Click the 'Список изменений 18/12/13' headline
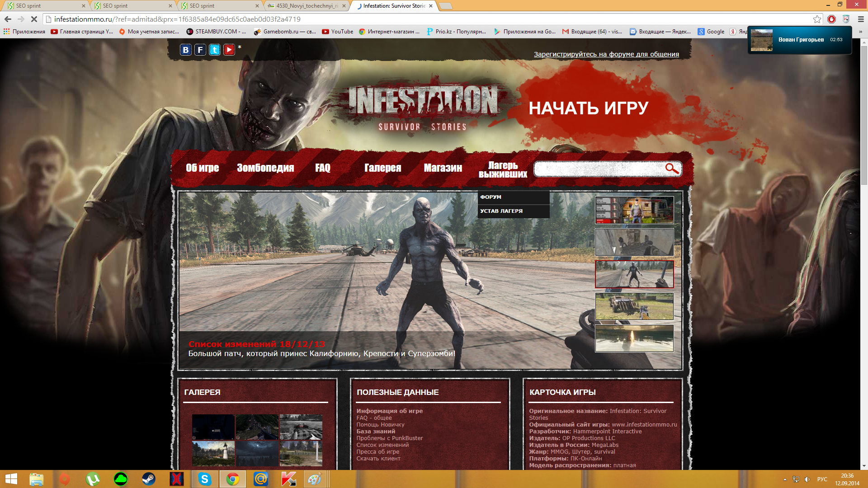This screenshot has width=868, height=488. click(x=256, y=344)
